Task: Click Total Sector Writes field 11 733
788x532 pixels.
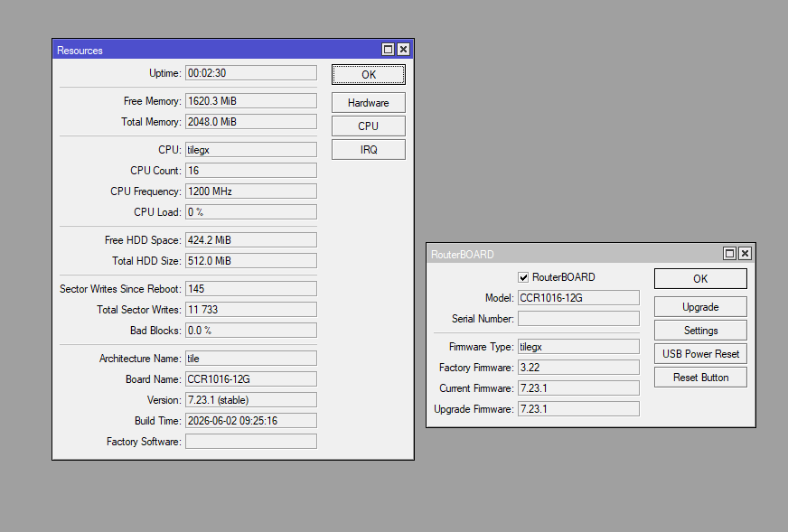Action: pyautogui.click(x=251, y=310)
